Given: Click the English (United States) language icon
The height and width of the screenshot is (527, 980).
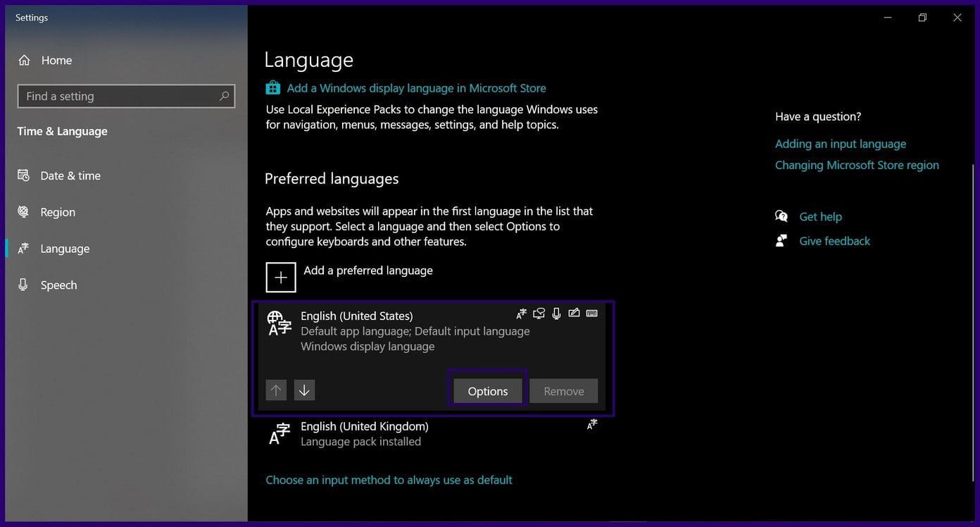Looking at the screenshot, I should click(x=279, y=323).
